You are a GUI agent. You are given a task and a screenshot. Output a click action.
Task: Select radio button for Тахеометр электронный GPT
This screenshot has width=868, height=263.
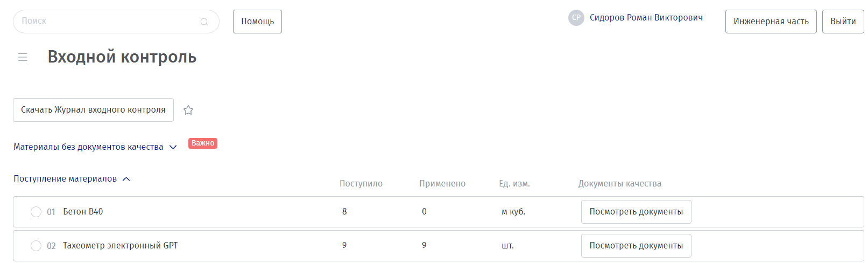pos(36,246)
